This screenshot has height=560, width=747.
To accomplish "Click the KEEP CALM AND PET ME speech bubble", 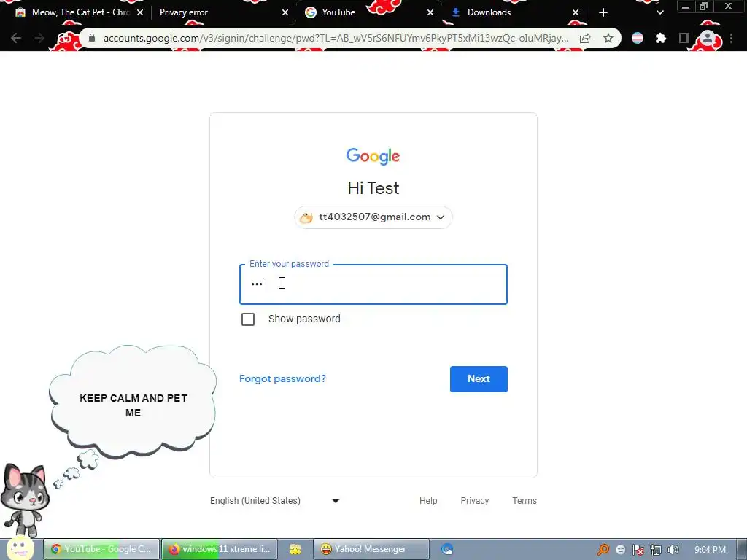I will coord(133,402).
